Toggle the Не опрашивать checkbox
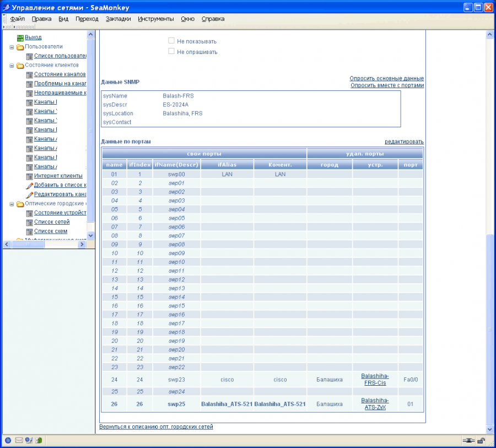Screen dimensions: 496x448 [171, 52]
